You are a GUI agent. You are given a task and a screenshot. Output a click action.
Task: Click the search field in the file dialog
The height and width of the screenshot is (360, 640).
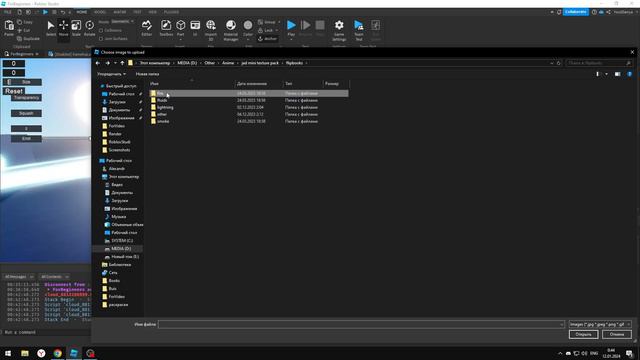[x=599, y=63]
